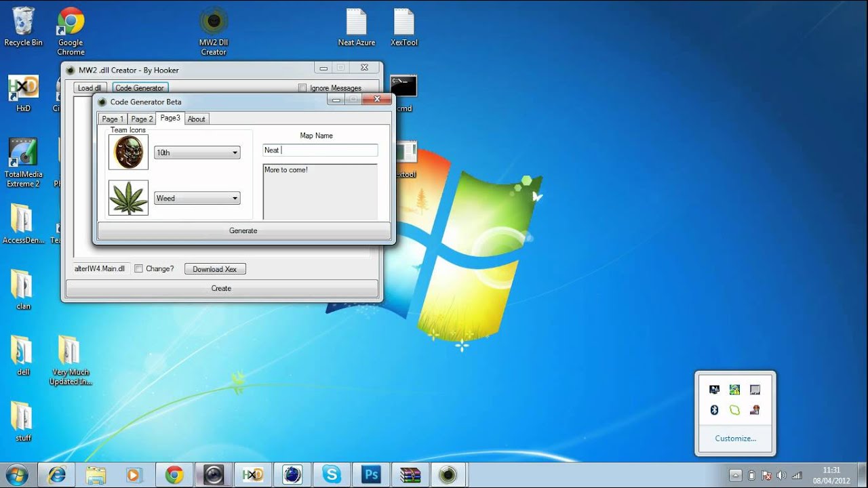Select the dell folder on desktop
Screen dimensions: 868x488
pos(23,355)
